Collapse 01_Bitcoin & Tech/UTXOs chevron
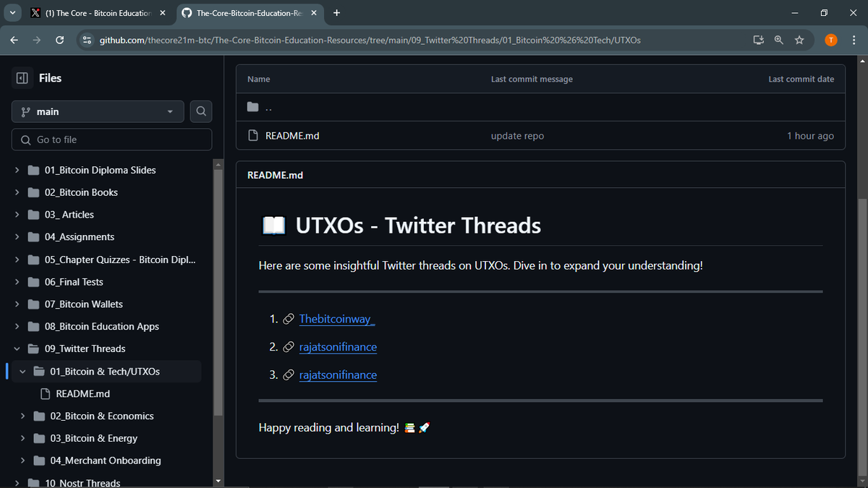 [22, 372]
